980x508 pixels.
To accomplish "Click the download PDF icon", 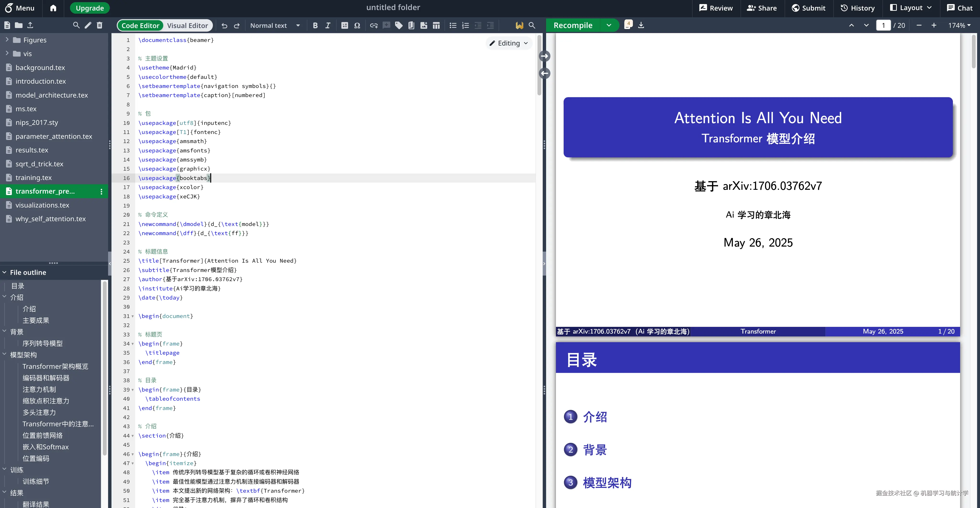I will (641, 25).
